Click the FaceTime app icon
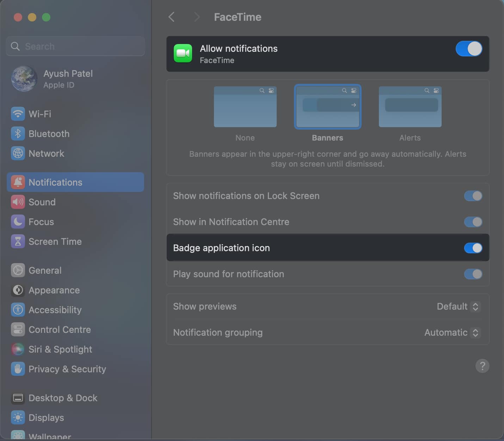Image resolution: width=504 pixels, height=441 pixels. click(183, 53)
